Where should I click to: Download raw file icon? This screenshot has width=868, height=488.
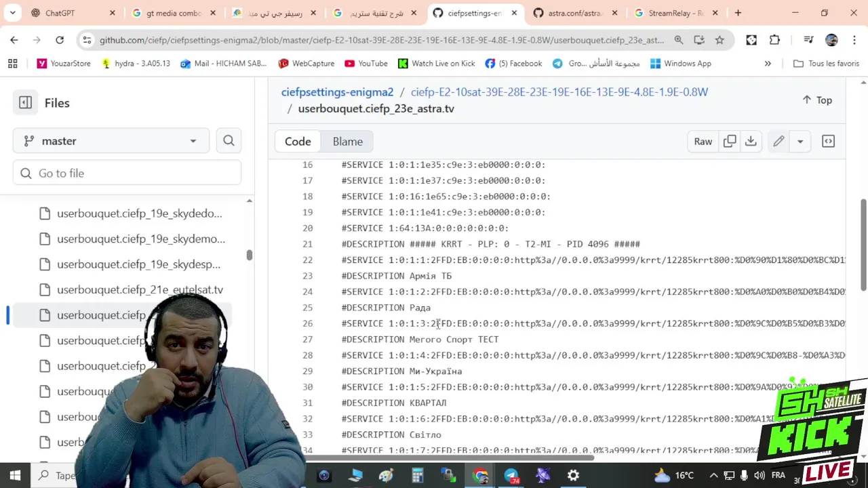tap(751, 141)
